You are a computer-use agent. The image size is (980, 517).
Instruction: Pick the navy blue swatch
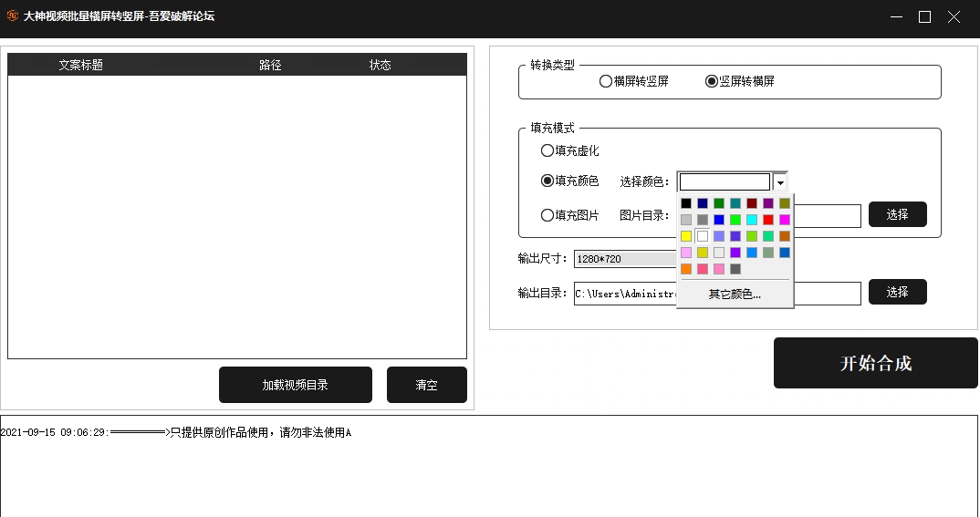703,203
